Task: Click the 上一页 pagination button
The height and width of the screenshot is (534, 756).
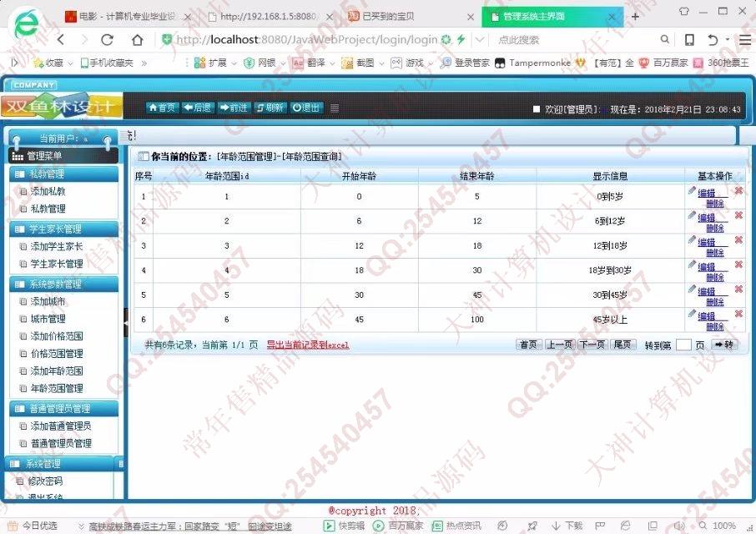Action: pyautogui.click(x=560, y=345)
